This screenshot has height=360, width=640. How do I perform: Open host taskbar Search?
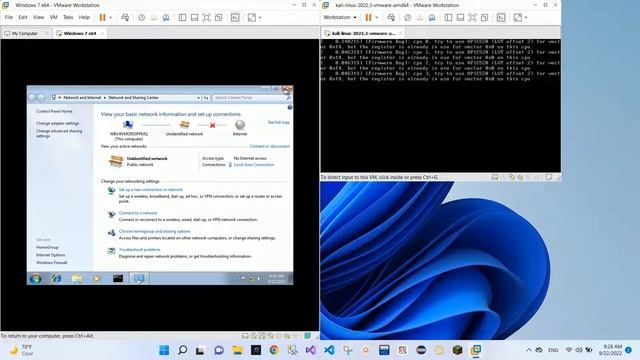click(182, 350)
